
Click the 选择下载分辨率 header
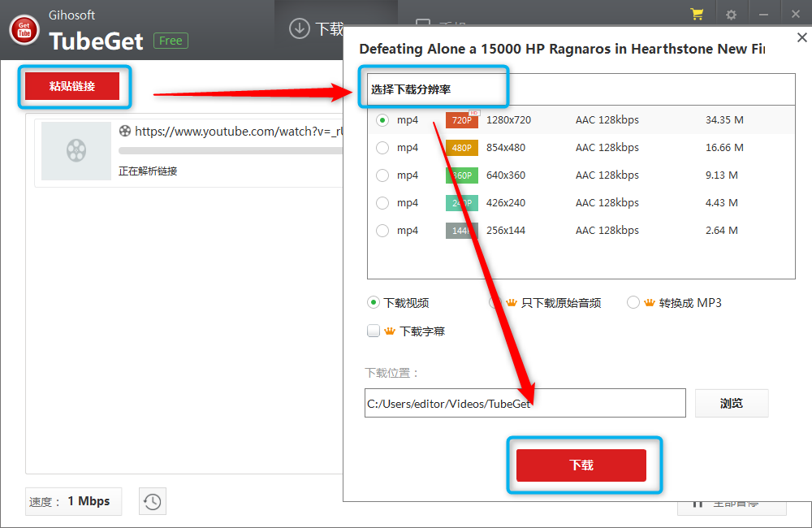click(411, 89)
